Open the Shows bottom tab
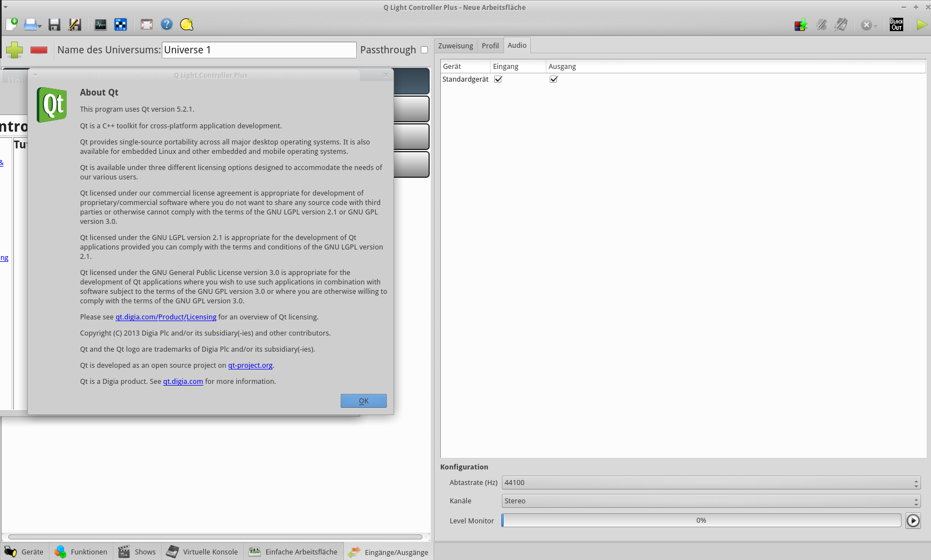931x560 pixels. point(137,552)
